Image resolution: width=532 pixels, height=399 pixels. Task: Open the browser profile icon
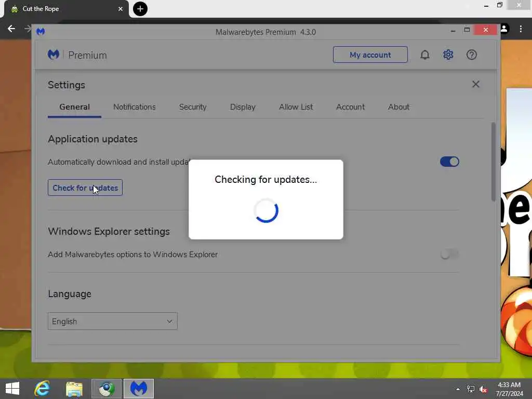(504, 29)
